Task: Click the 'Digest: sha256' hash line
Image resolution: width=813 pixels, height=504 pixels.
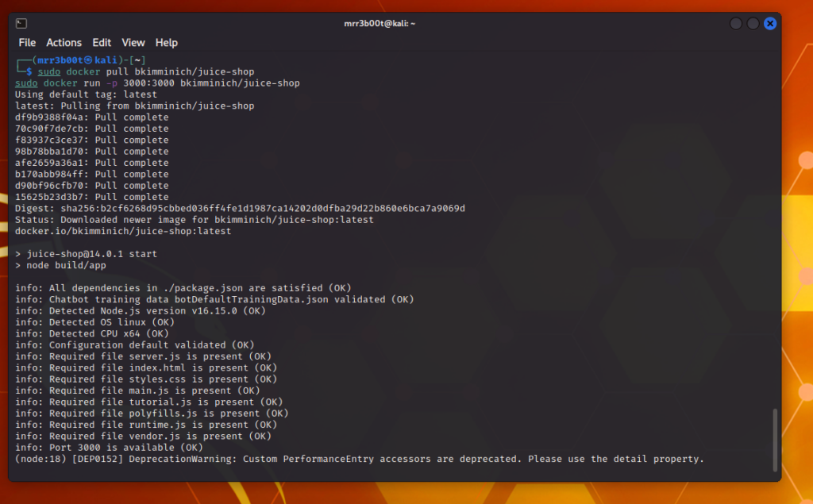Action: click(x=240, y=209)
